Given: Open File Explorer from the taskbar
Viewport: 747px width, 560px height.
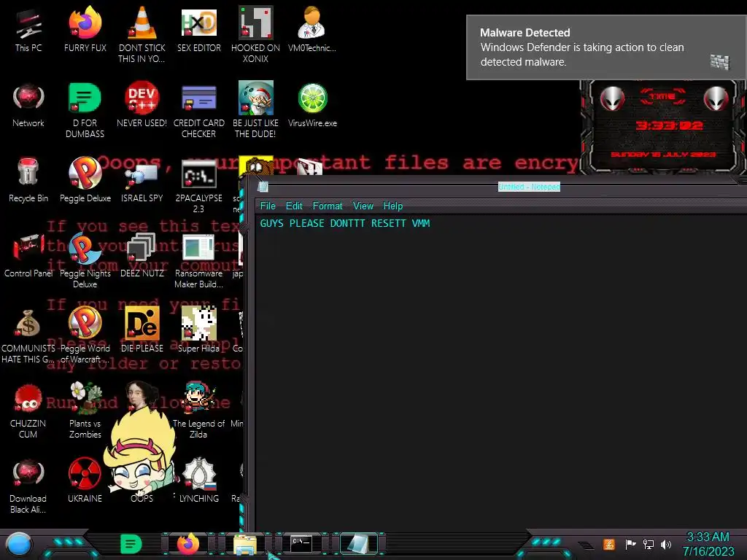Looking at the screenshot, I should point(245,544).
